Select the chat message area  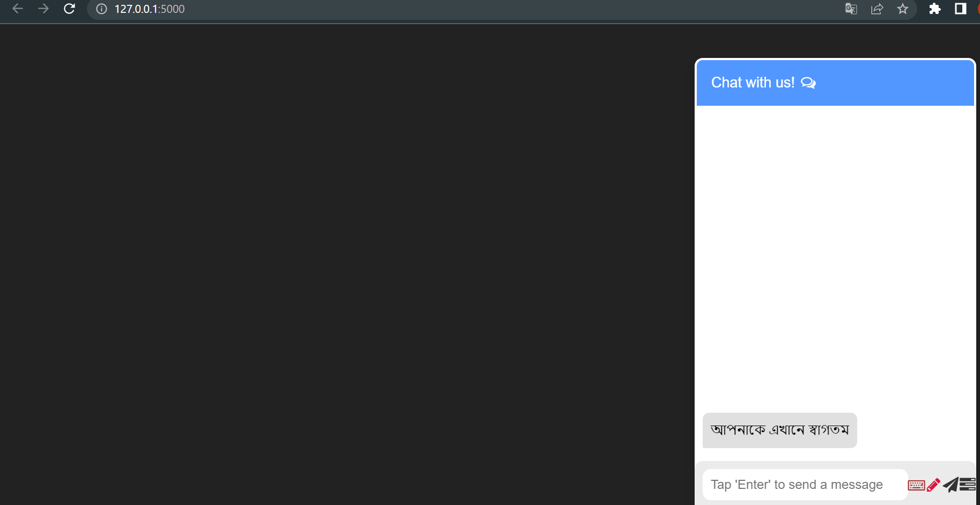(x=835, y=268)
